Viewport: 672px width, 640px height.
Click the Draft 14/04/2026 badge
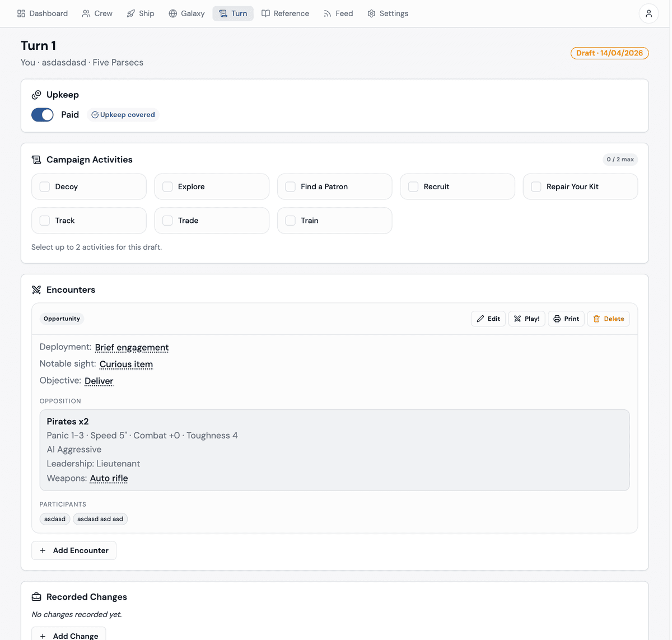pyautogui.click(x=610, y=53)
